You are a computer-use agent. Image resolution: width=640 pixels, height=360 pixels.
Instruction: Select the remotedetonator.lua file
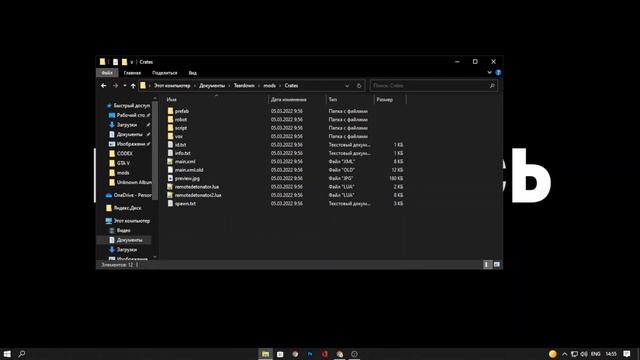coord(197,187)
